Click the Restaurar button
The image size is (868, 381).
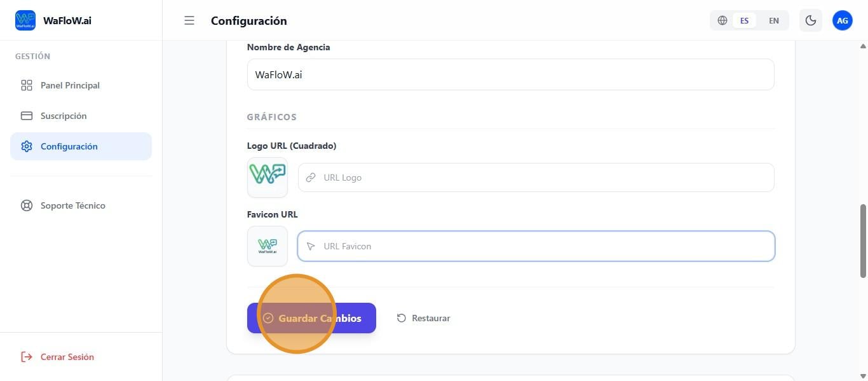[x=424, y=318]
